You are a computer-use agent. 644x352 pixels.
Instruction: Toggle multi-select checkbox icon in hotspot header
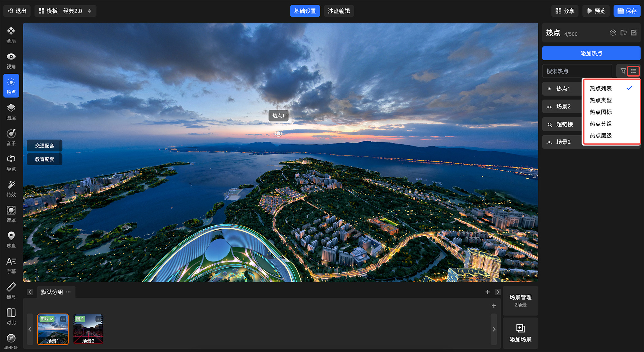click(633, 33)
